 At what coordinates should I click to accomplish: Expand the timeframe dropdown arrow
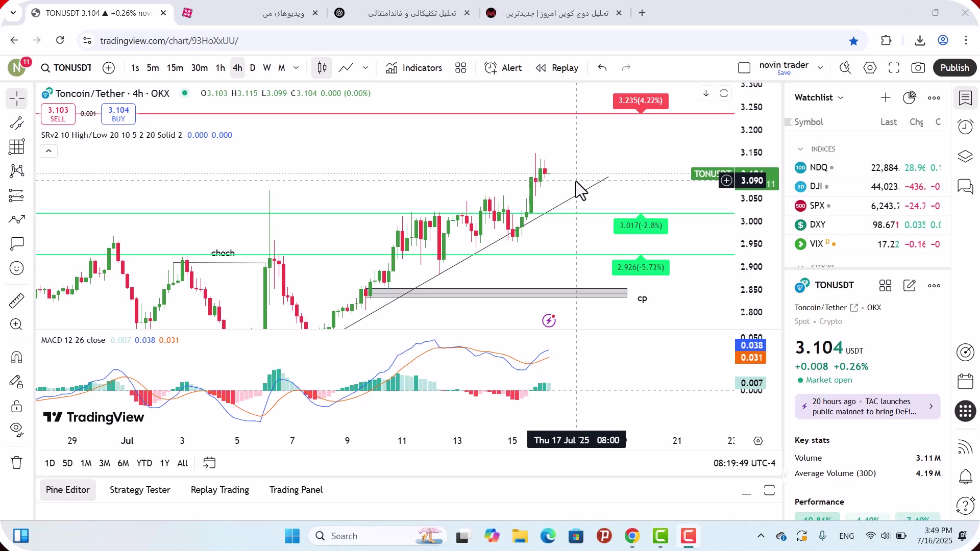coord(296,68)
